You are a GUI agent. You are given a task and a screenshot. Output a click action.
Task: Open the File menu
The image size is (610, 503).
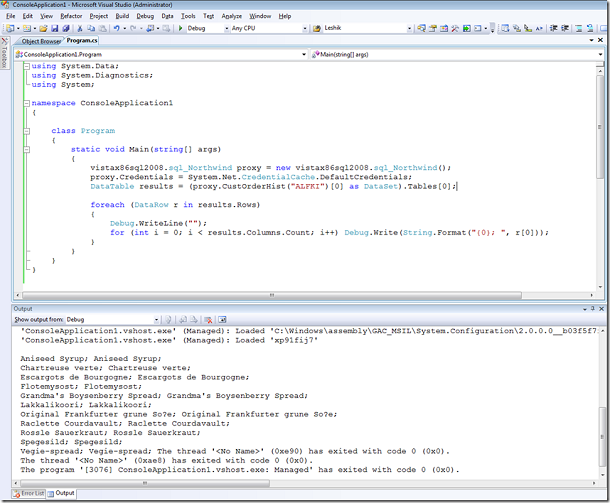pos(11,16)
